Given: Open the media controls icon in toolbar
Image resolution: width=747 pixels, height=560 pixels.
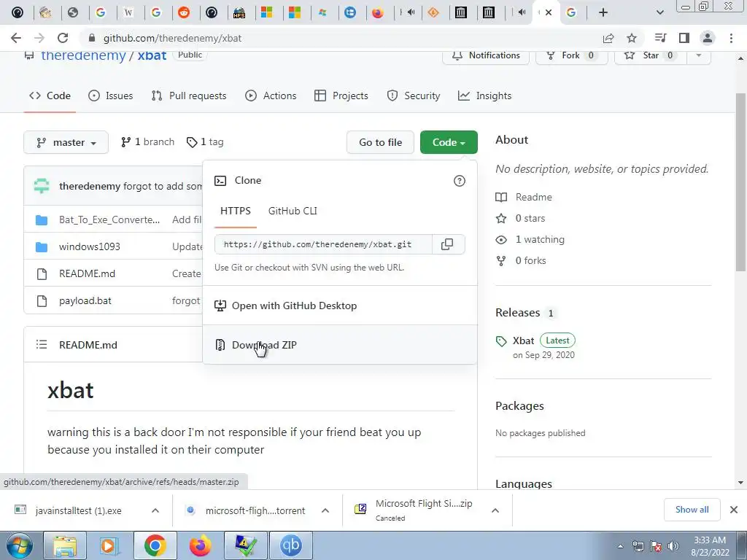Looking at the screenshot, I should 660,38.
